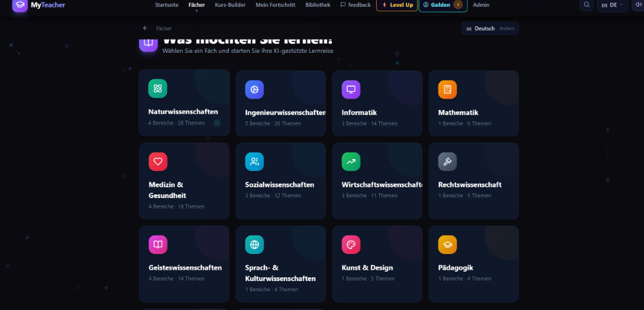The height and width of the screenshot is (310, 644).
Task: Click '4 Bereiche · 18 Themen' text
Action: pyautogui.click(x=177, y=206)
